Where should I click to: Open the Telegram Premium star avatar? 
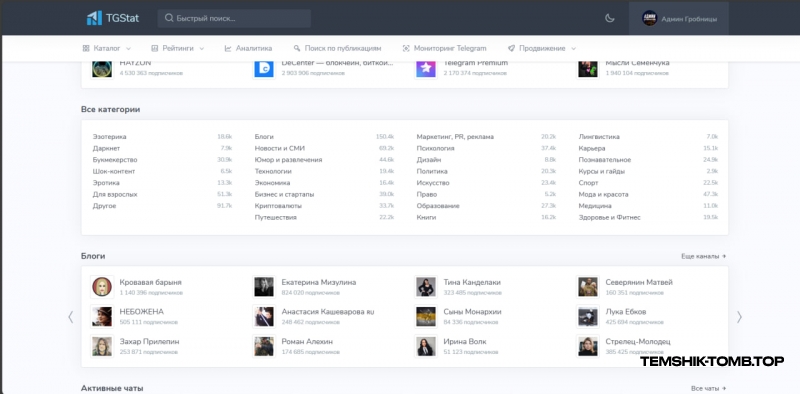426,68
